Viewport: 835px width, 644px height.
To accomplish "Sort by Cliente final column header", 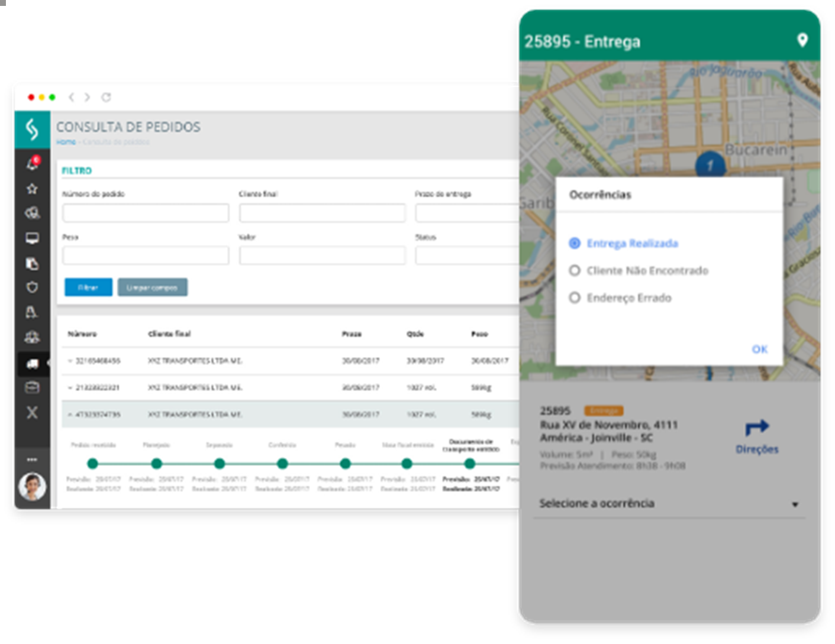I will pyautogui.click(x=169, y=334).
